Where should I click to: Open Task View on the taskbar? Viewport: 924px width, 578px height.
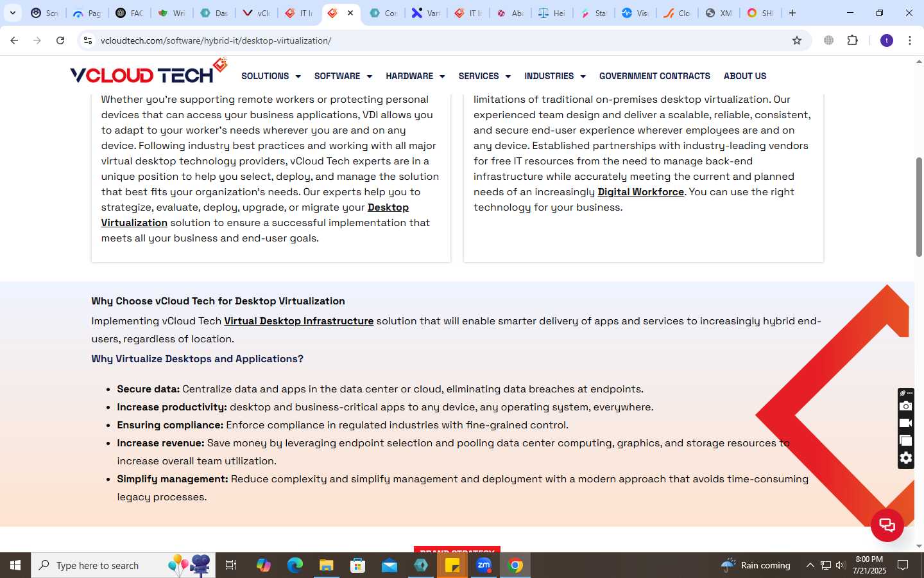231,565
